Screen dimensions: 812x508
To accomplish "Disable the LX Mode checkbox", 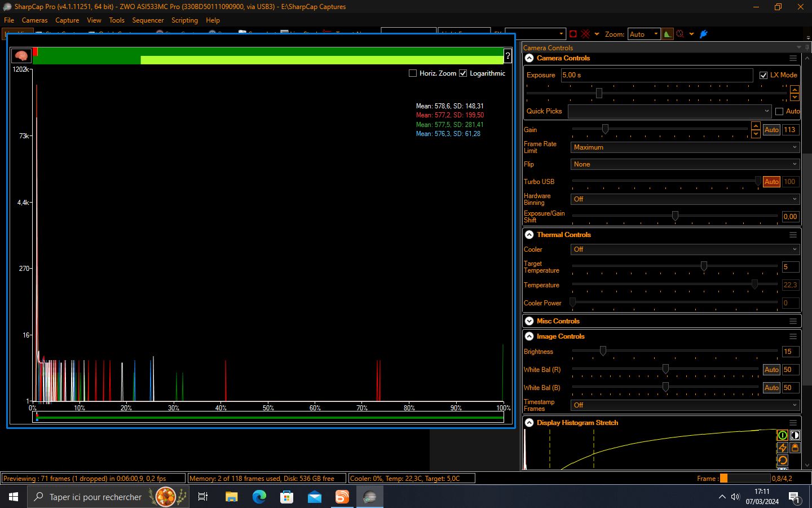I will [764, 75].
